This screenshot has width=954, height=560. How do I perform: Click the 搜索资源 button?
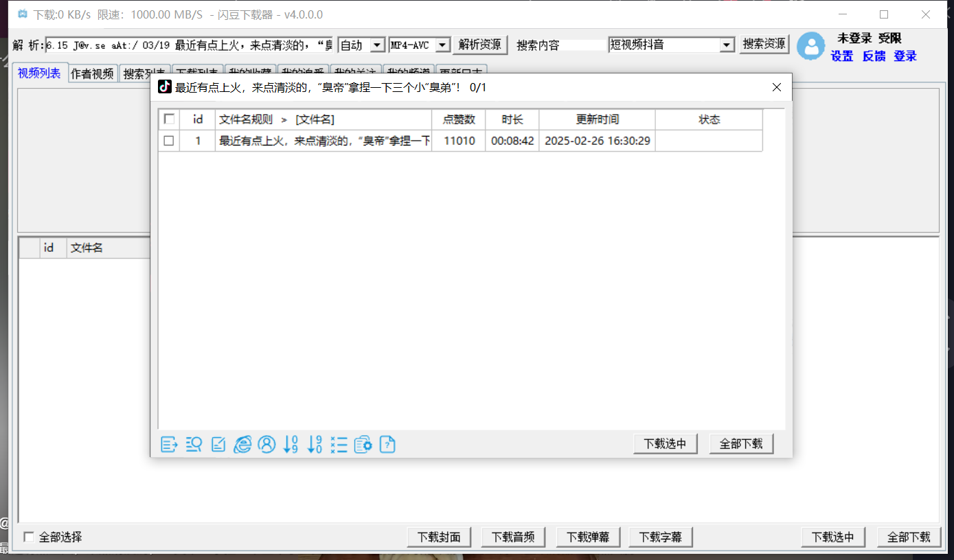tap(764, 44)
